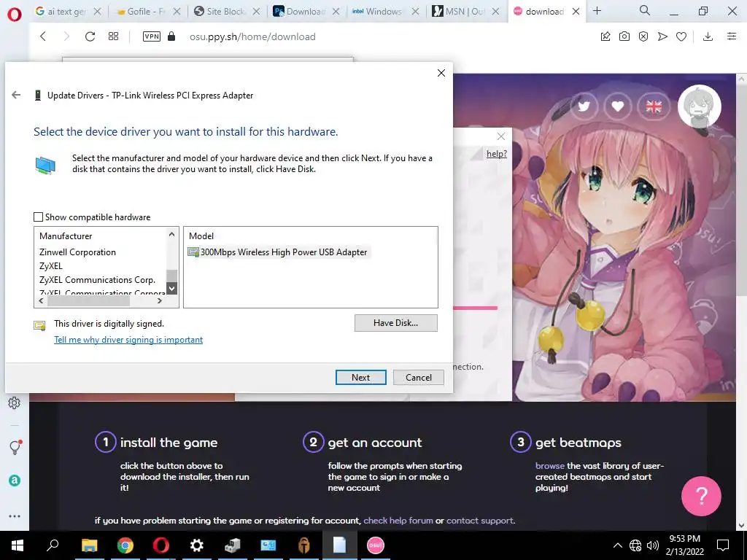747x560 pixels.
Task: Open File Explorer from taskbar
Action: pyautogui.click(x=89, y=545)
